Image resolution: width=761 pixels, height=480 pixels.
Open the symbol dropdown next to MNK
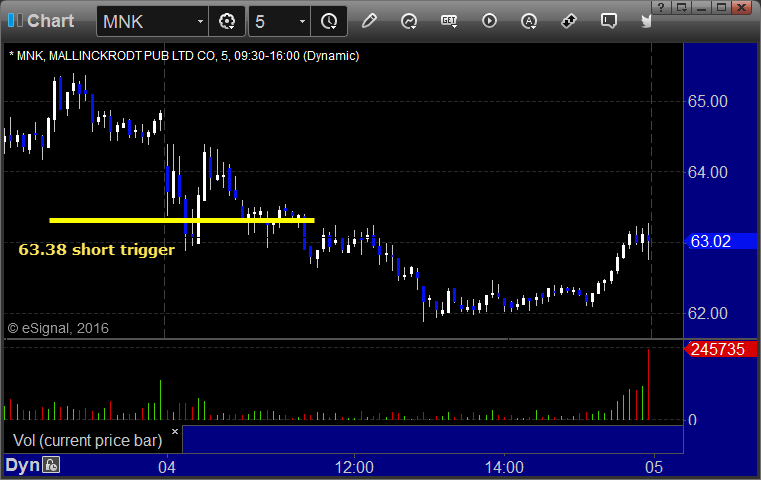(200, 21)
